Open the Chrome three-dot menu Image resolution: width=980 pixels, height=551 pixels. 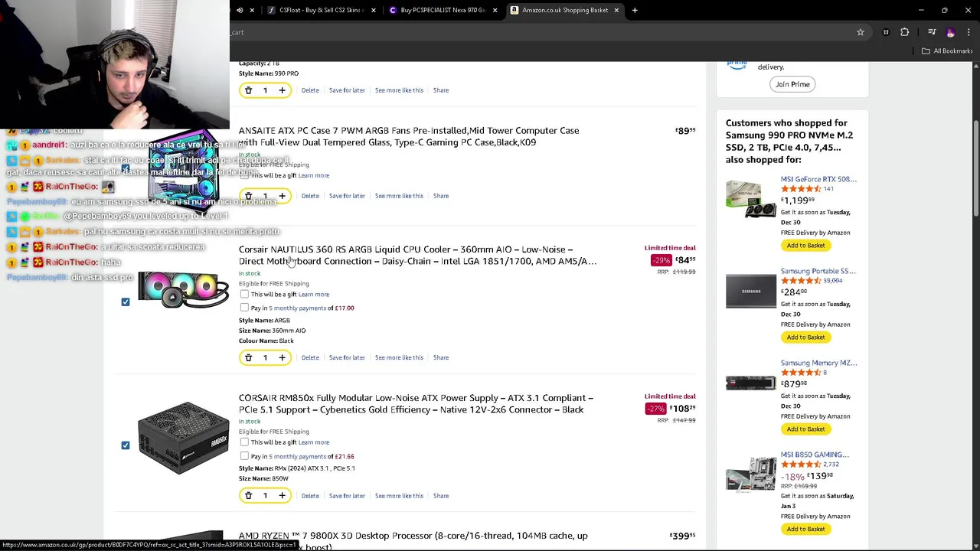click(x=969, y=32)
